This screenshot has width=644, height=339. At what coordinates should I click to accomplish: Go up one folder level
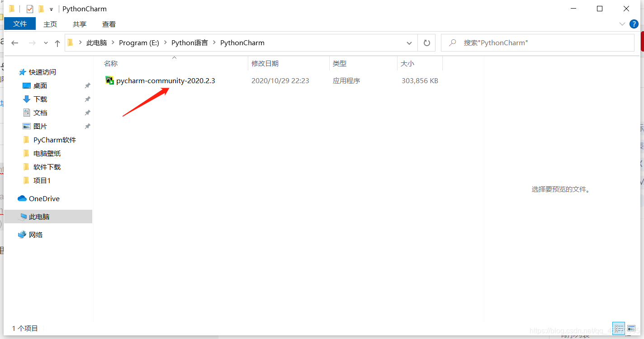coord(57,43)
